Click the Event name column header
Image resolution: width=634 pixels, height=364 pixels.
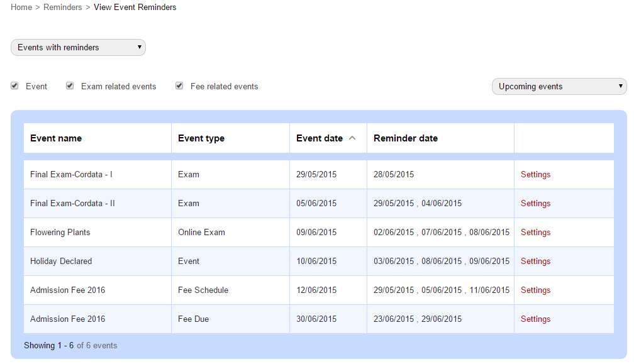click(56, 138)
